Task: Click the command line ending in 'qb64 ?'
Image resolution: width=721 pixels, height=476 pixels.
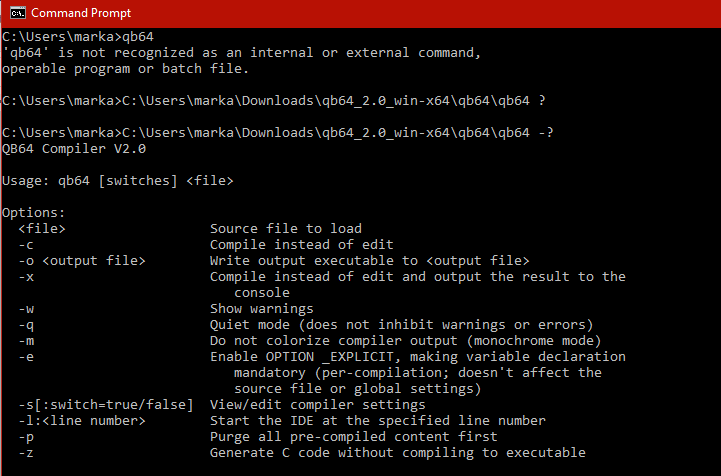Action: (x=274, y=101)
